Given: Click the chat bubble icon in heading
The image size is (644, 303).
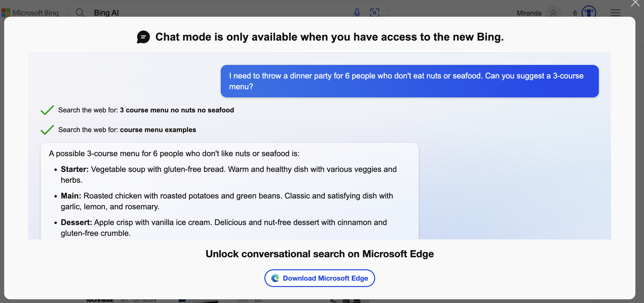Looking at the screenshot, I should coord(143,37).
